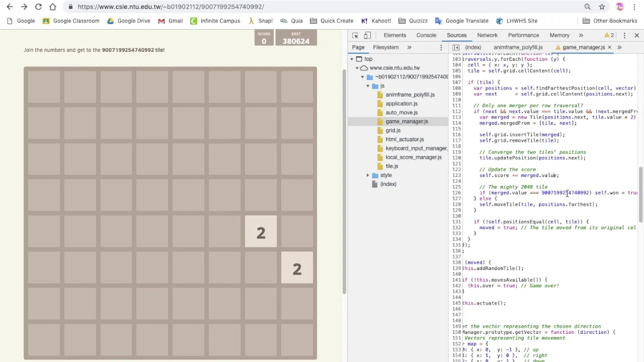Open the profile avatar icon
This screenshot has height=362, width=644.
pos(620,7)
